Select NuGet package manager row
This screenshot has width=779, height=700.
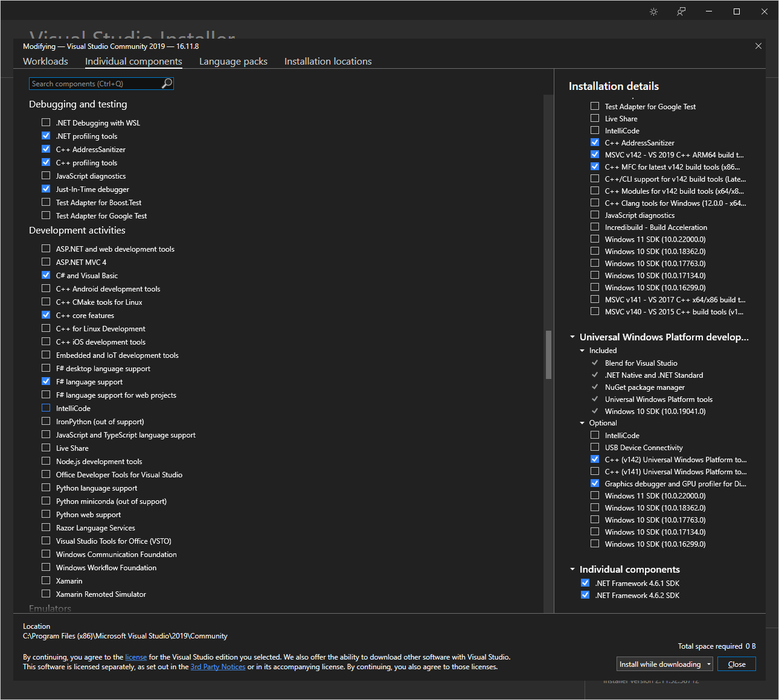point(645,387)
